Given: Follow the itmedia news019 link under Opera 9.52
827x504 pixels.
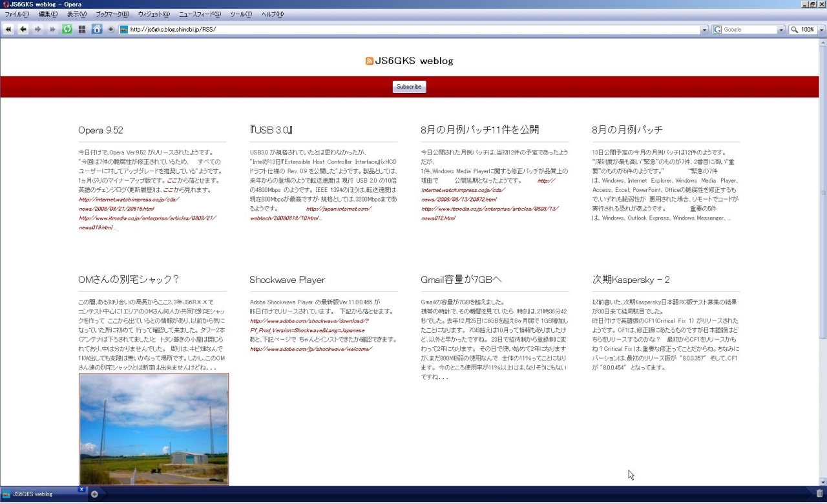Looking at the screenshot, I should (x=147, y=223).
